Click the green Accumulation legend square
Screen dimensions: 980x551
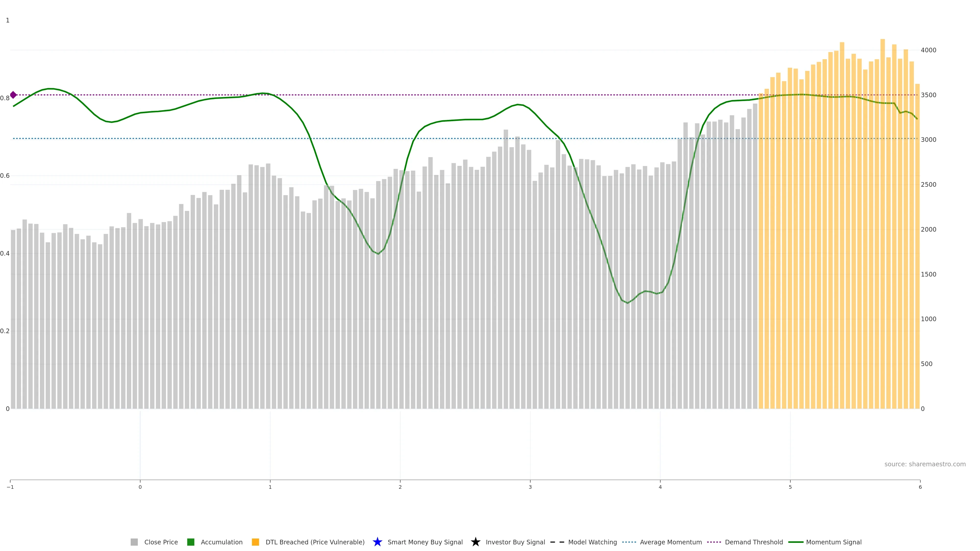click(x=191, y=542)
